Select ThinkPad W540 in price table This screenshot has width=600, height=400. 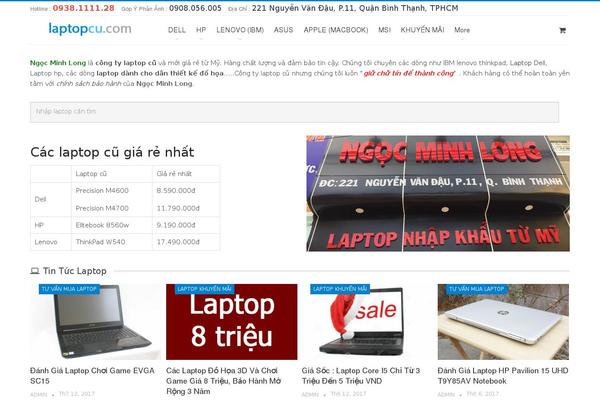(x=100, y=242)
